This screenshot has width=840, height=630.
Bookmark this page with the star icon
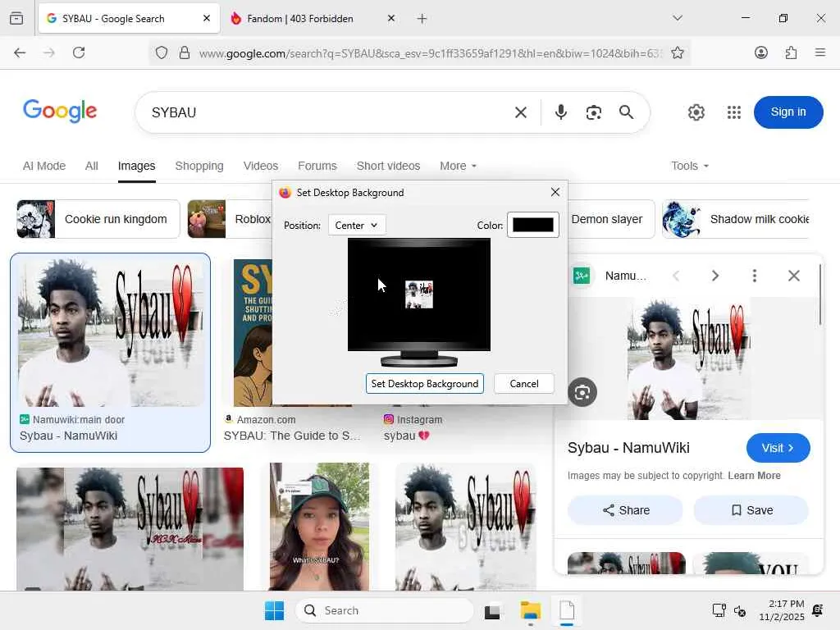point(677,52)
